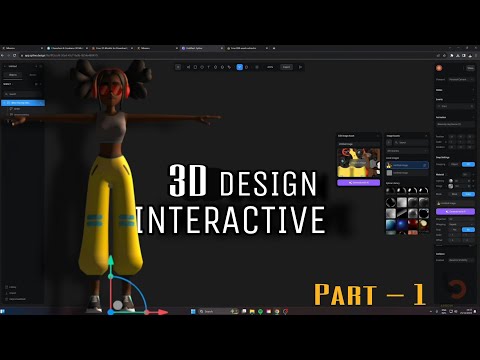Screen dimensions: 480x360
Task: Click the Image Assets search field
Action: click(x=411, y=142)
